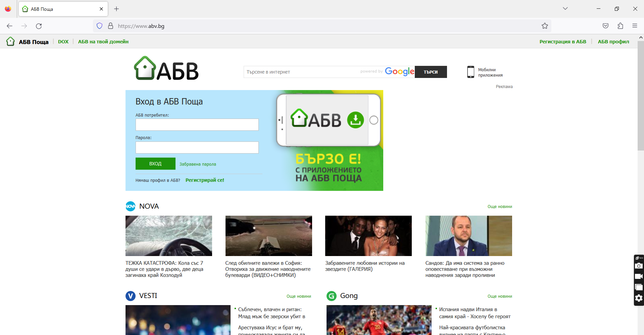The width and height of the screenshot is (644, 335).
Task: Open the Firefox hamburger menu
Action: click(x=635, y=26)
